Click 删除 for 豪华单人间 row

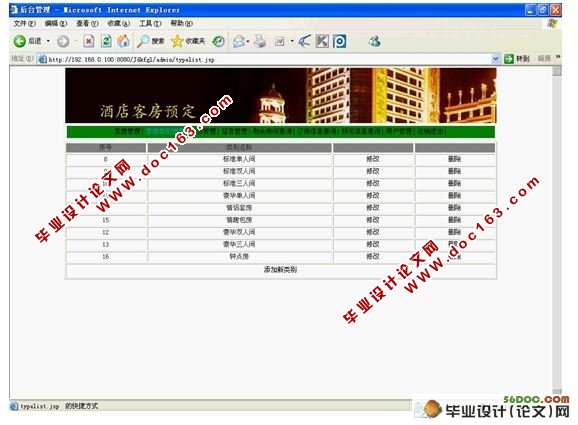(x=455, y=196)
